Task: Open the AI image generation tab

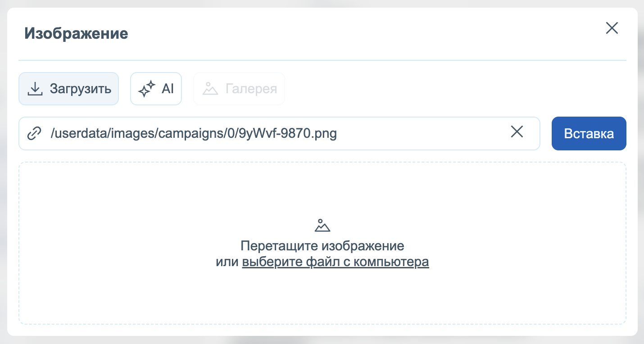Action: [x=156, y=89]
